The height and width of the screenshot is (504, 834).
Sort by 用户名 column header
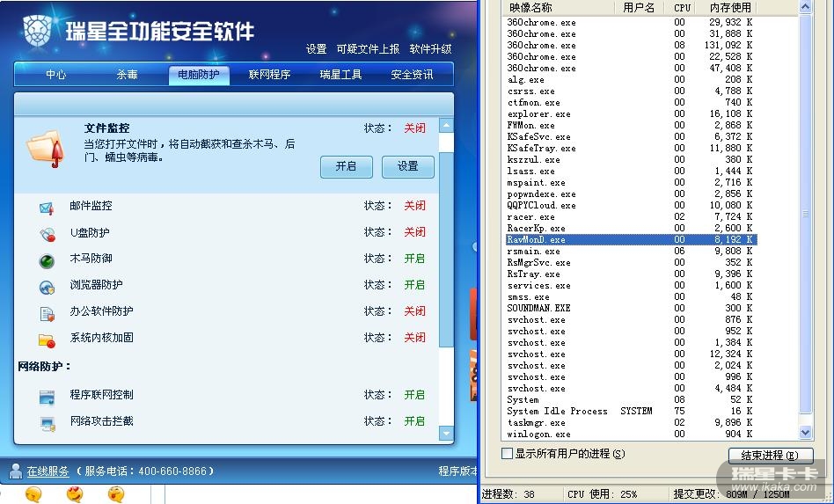pos(639,7)
